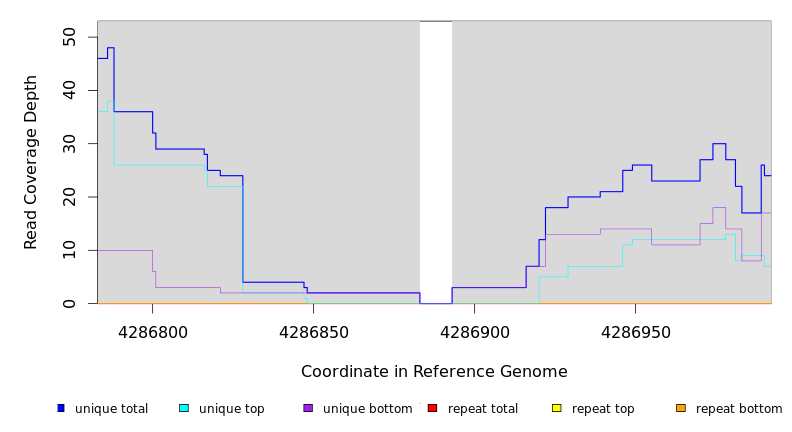This screenshot has height=432, width=792.
Task: Click the 'Read Coverage Depth' axis title
Action: (31, 162)
